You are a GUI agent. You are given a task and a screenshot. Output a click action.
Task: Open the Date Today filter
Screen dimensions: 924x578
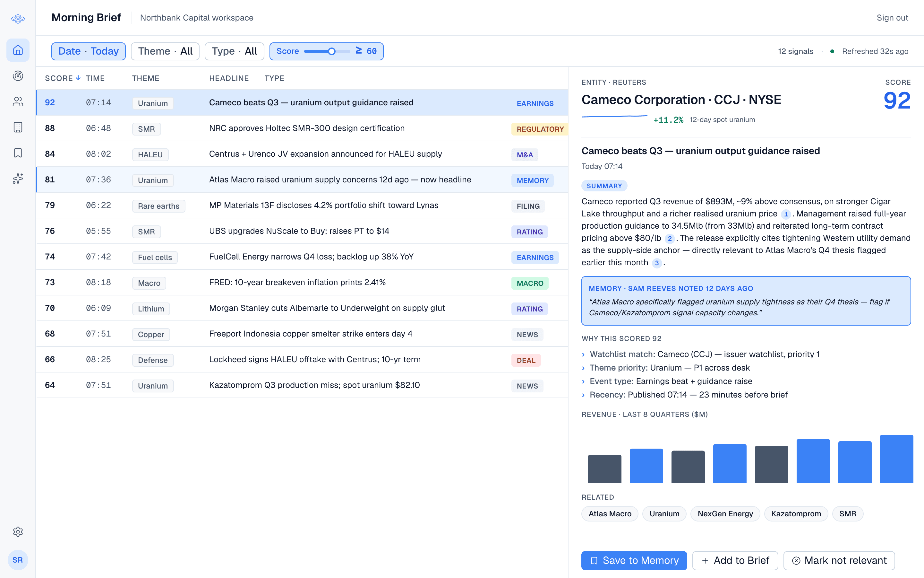pyautogui.click(x=89, y=51)
